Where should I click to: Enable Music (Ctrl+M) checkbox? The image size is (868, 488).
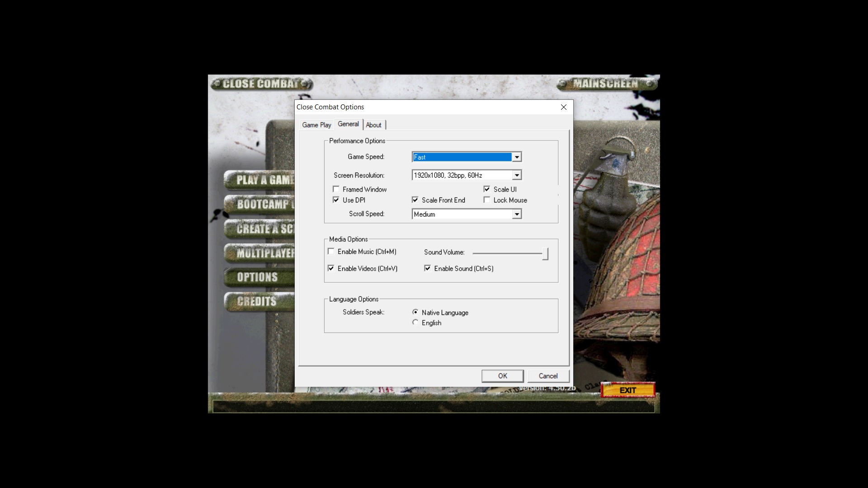pos(331,252)
